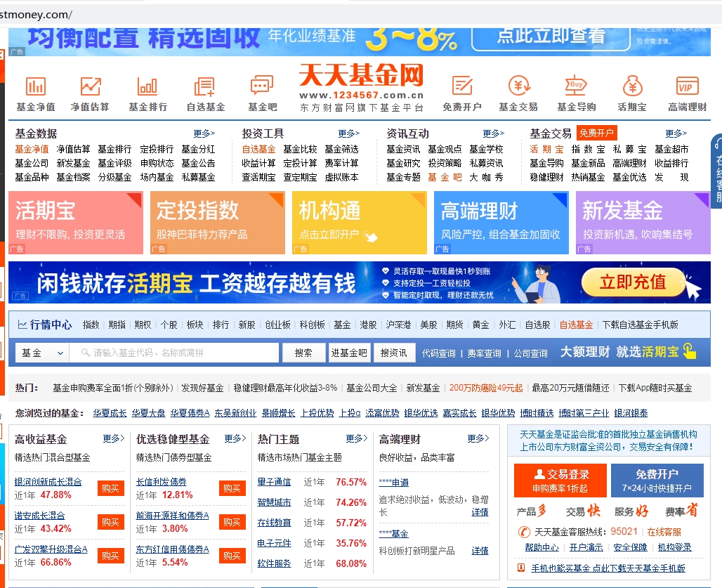Expand 优选稳健型基金 更多 link
722x588 pixels.
(235, 438)
